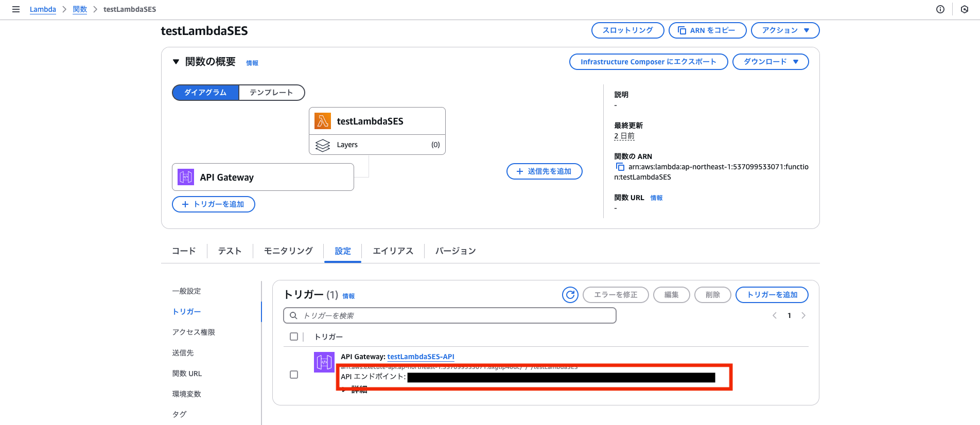Open the アクション dropdown menu
Viewport: 980px width, 425px height.
coord(785,30)
